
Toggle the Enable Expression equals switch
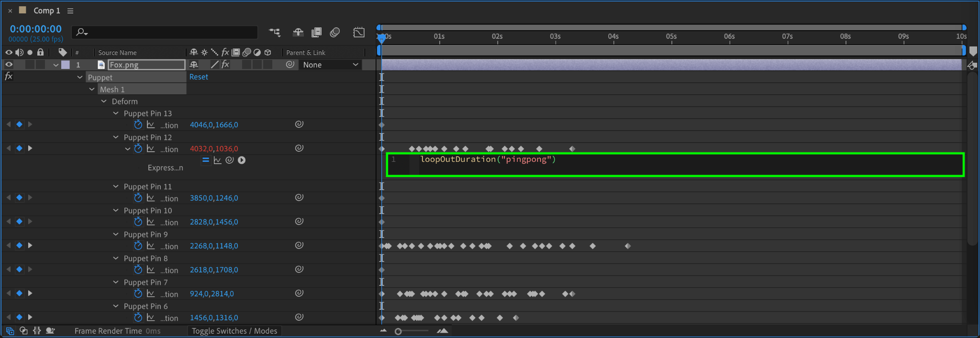click(x=206, y=160)
